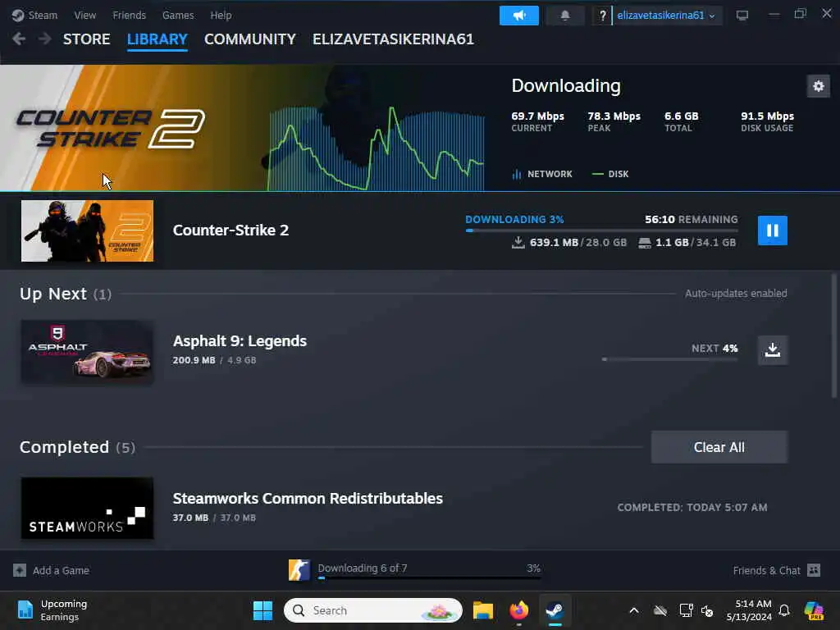Click the network and disk activity graph
The image size is (840, 630).
376,148
